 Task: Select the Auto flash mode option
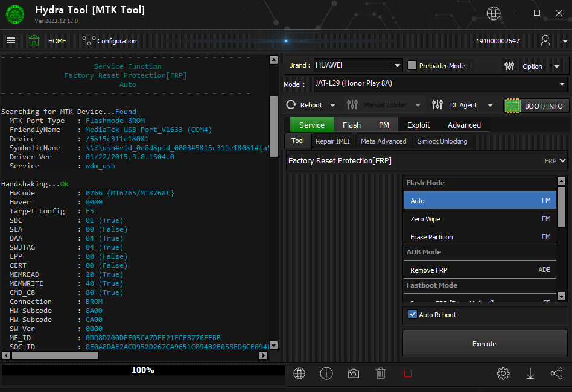click(480, 200)
